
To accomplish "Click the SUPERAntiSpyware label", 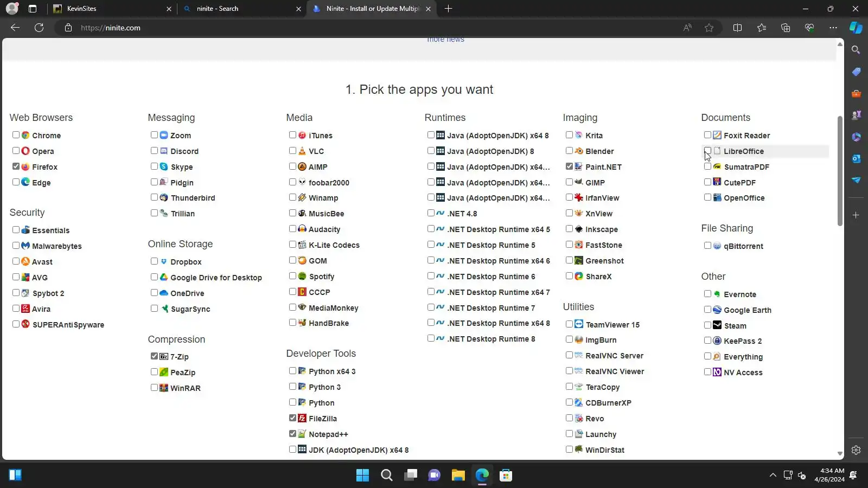I will click(x=68, y=325).
